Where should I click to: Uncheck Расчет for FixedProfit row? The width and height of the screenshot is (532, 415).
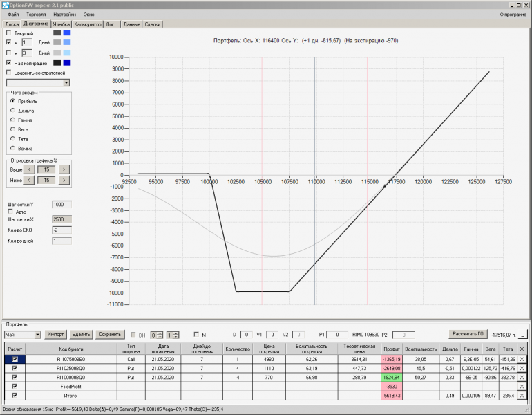15,386
